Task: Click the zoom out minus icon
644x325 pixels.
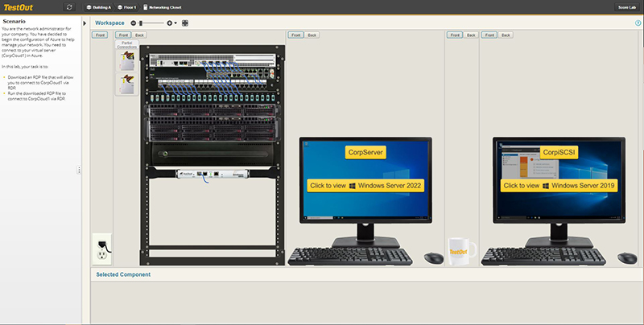Action: tap(133, 23)
